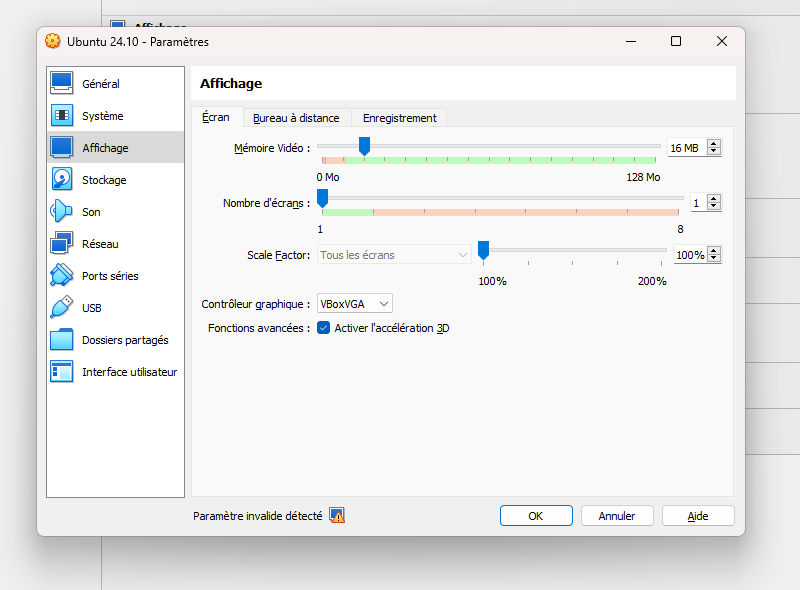Click the Mémoire Vidéo label

click(x=272, y=148)
